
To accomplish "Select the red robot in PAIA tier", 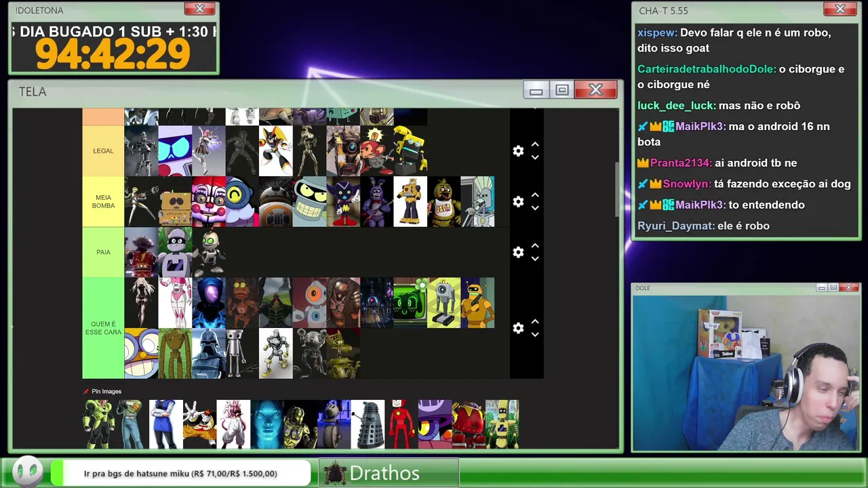I will click(x=141, y=252).
